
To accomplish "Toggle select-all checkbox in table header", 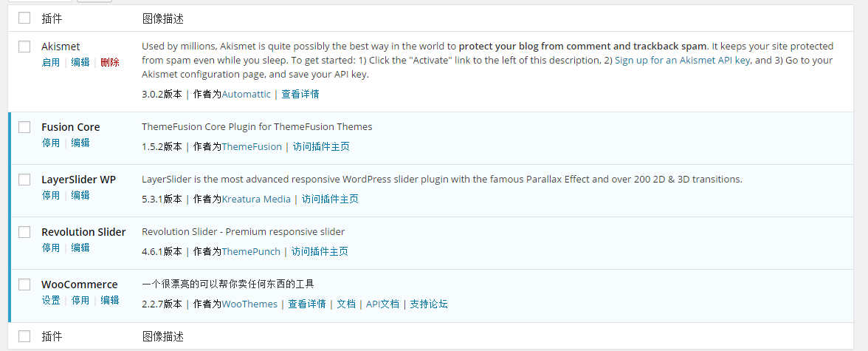I will tap(24, 18).
